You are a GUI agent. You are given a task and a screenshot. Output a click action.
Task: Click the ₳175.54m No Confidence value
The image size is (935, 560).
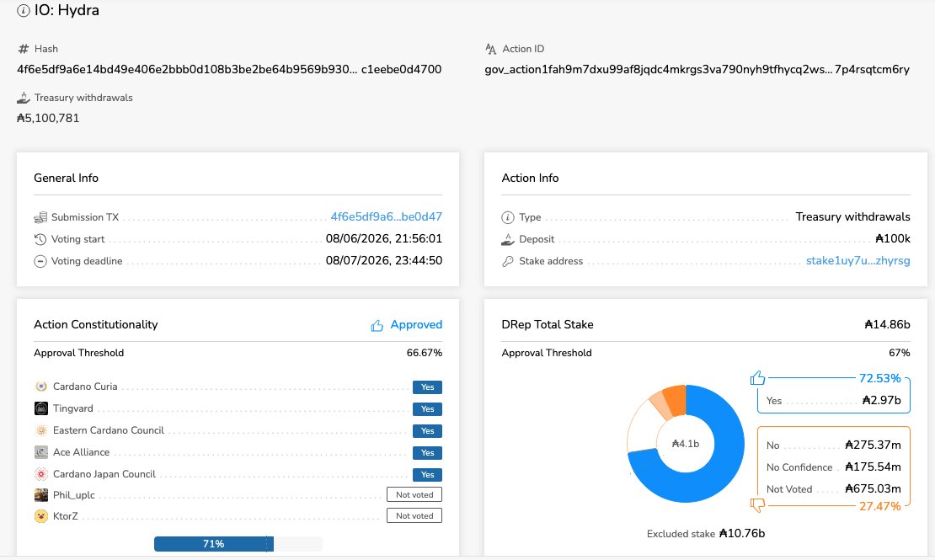tap(873, 467)
